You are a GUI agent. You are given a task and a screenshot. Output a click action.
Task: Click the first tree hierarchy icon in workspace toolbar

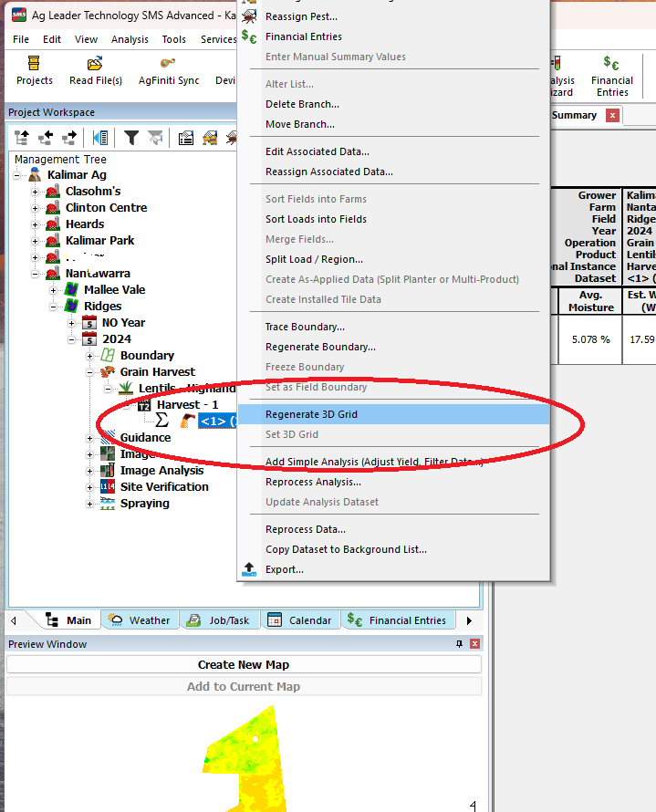(x=22, y=138)
